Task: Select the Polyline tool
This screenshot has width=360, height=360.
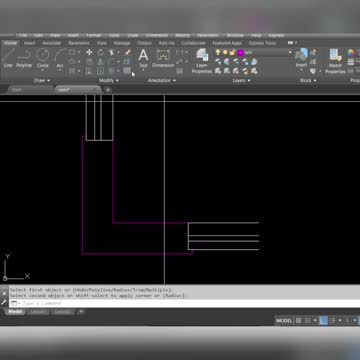Action: pyautogui.click(x=24, y=58)
